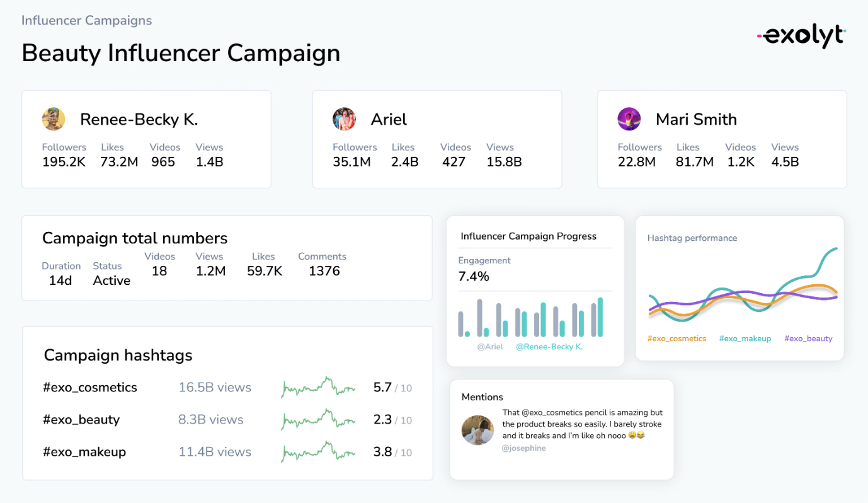Viewport: 868px width, 503px height.
Task: Click the #exo_cosmetics sparkline chart
Action: click(x=318, y=388)
